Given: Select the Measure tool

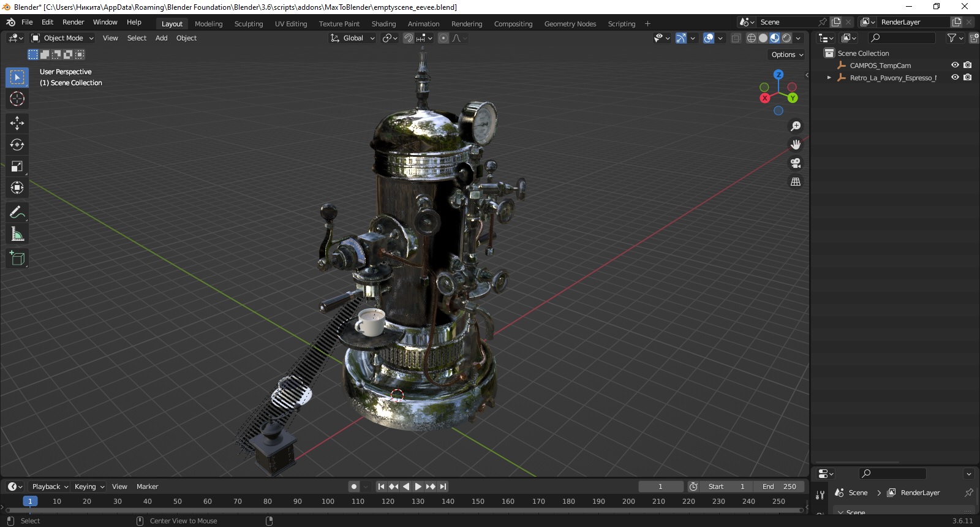Looking at the screenshot, I should [17, 234].
